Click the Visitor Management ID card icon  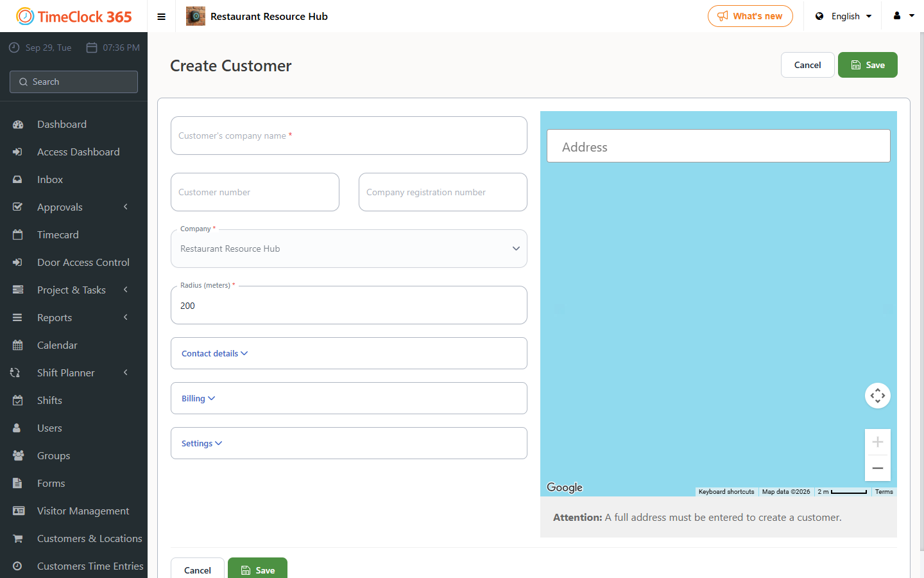[18, 511]
